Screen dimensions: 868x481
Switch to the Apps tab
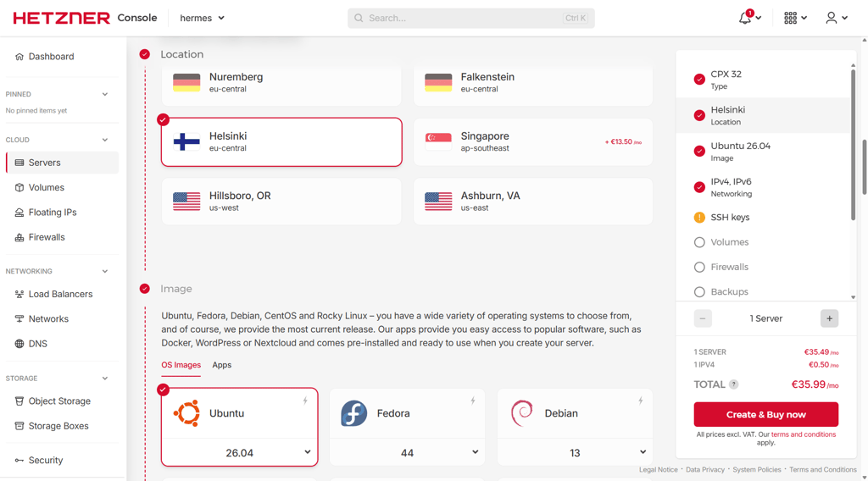point(222,365)
